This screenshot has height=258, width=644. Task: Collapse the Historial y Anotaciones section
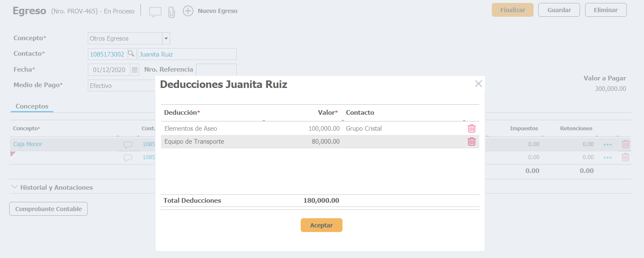point(15,187)
